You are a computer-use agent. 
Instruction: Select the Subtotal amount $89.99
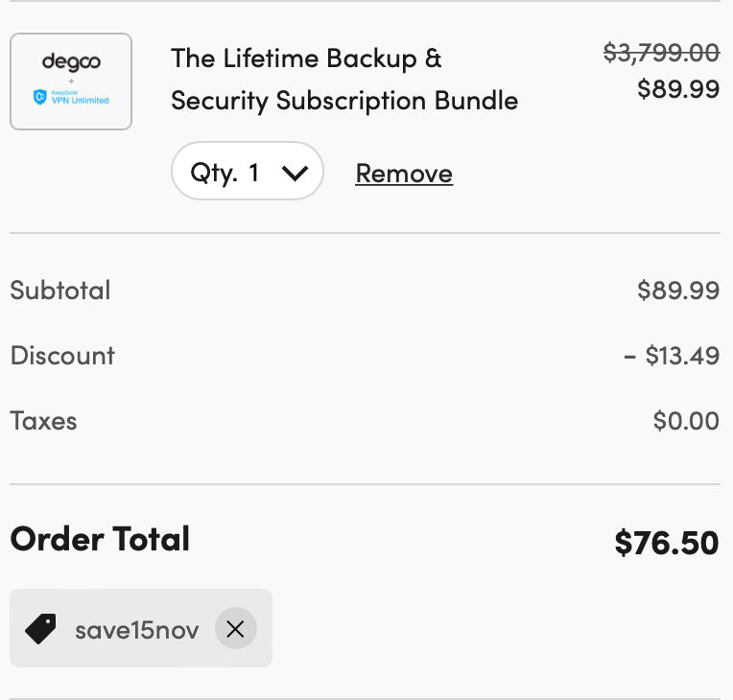point(678,291)
